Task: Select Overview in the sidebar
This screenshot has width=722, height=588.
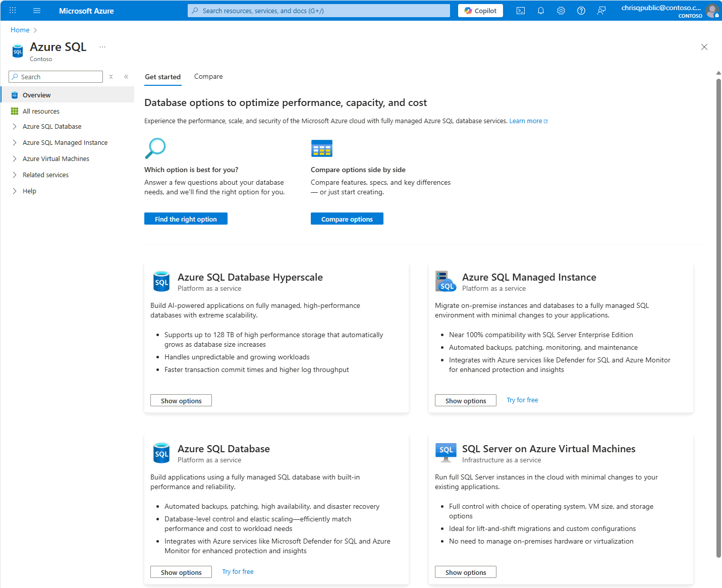Action: pos(37,94)
